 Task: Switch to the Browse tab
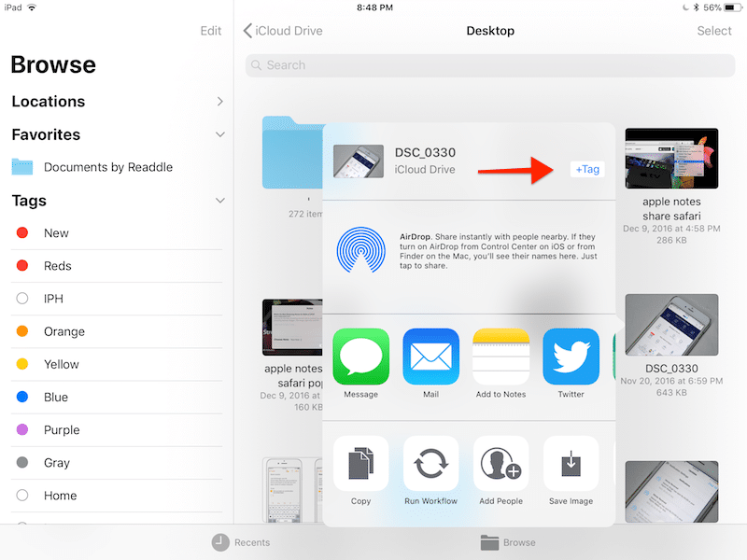508,542
